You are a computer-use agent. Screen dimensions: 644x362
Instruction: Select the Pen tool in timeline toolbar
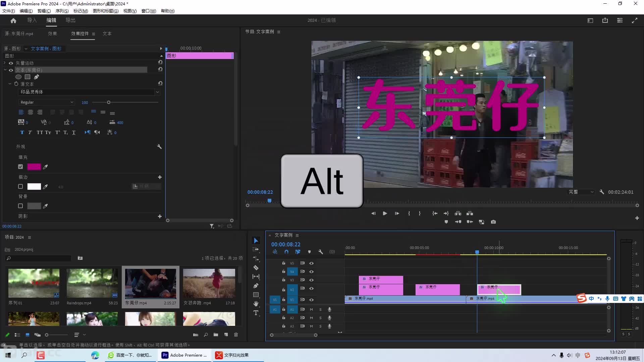pyautogui.click(x=256, y=286)
